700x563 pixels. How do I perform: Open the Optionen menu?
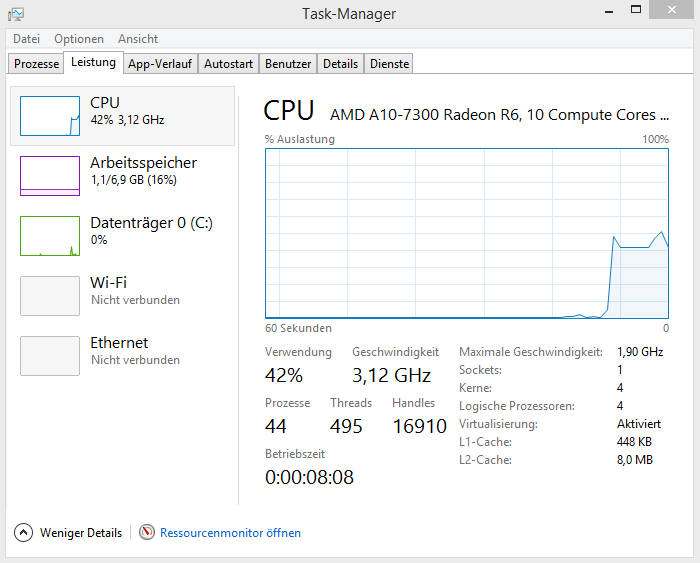pos(79,39)
